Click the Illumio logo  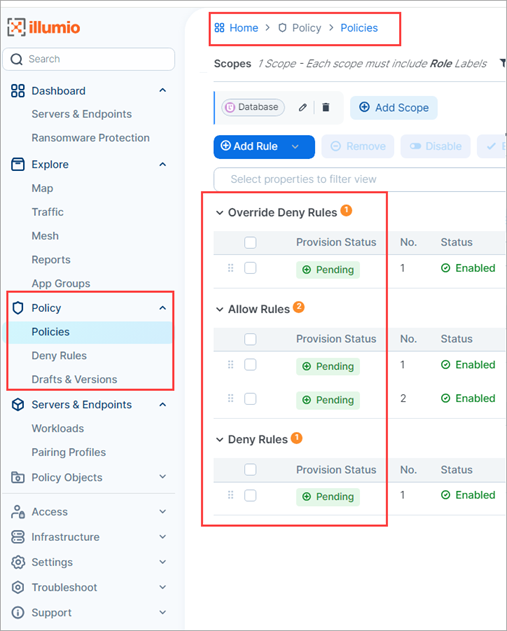click(x=44, y=27)
